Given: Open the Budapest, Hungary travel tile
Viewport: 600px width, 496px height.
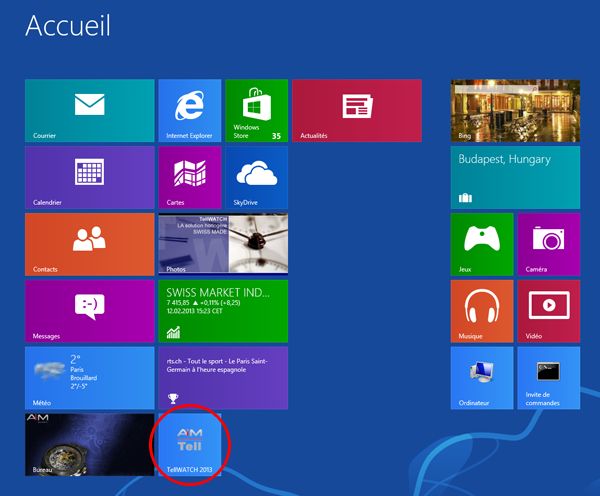Looking at the screenshot, I should 515,177.
